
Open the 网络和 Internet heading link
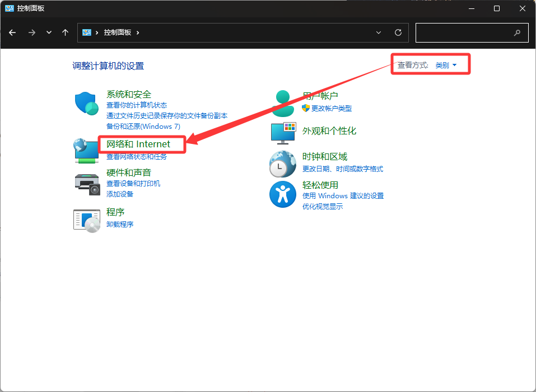[138, 144]
